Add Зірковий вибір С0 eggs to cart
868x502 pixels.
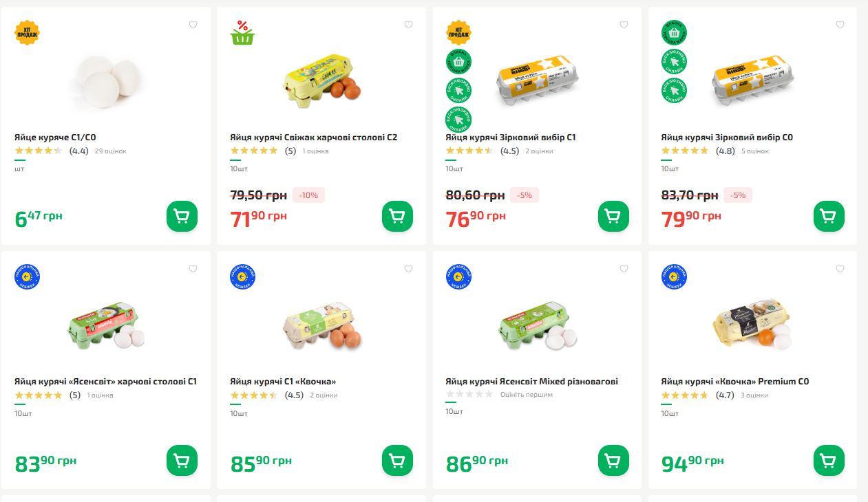tap(829, 217)
